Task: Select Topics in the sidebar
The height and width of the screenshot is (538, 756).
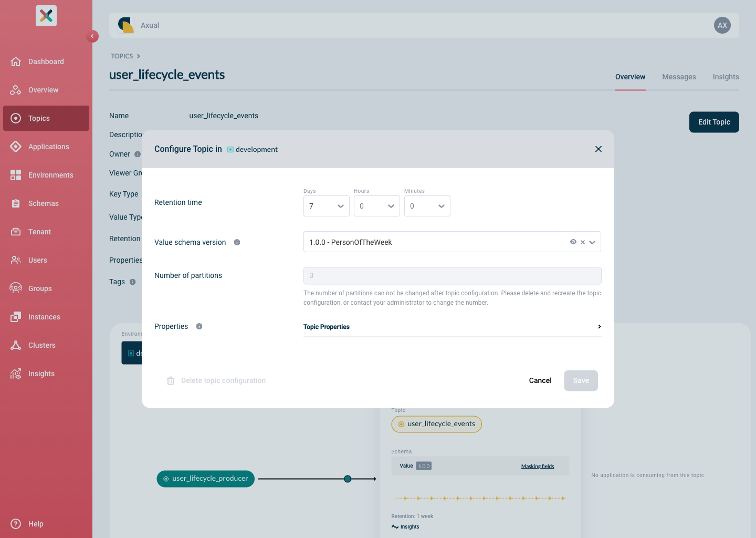Action: (x=46, y=118)
